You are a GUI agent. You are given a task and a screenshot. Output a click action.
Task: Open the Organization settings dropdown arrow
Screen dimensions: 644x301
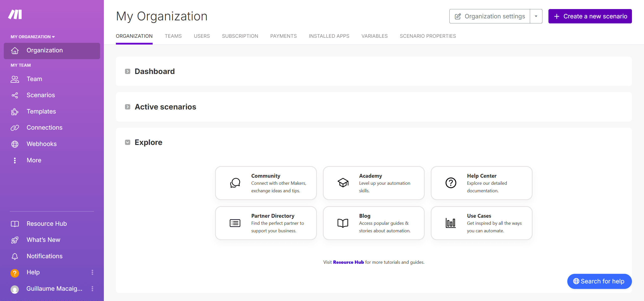(536, 16)
